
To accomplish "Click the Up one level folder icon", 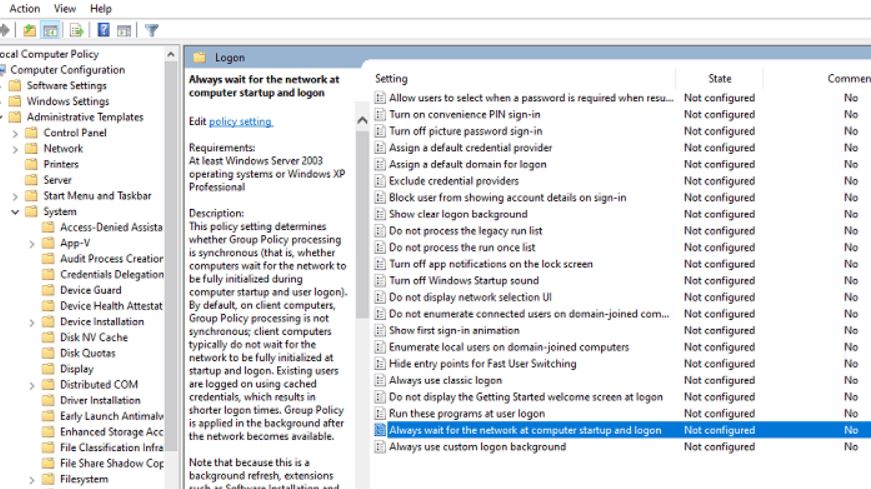I will (x=29, y=31).
